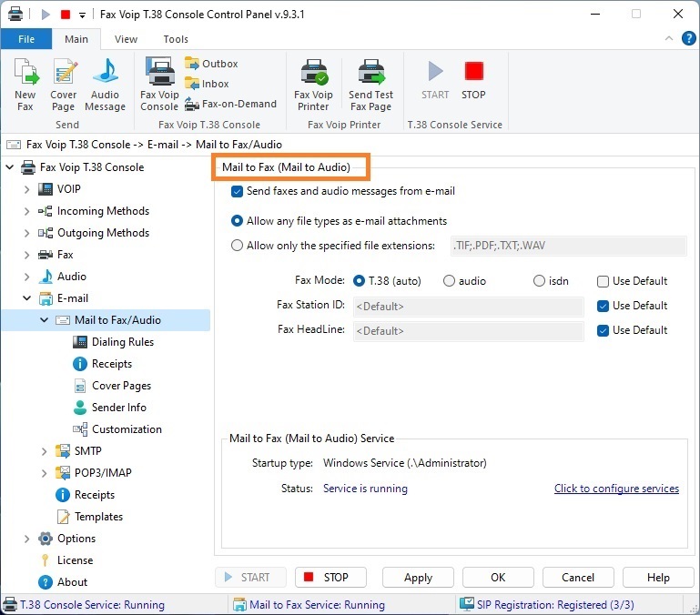Screen dimensions: 700x615
Task: Expand the Incoming Methods chevron
Action: coord(26,211)
